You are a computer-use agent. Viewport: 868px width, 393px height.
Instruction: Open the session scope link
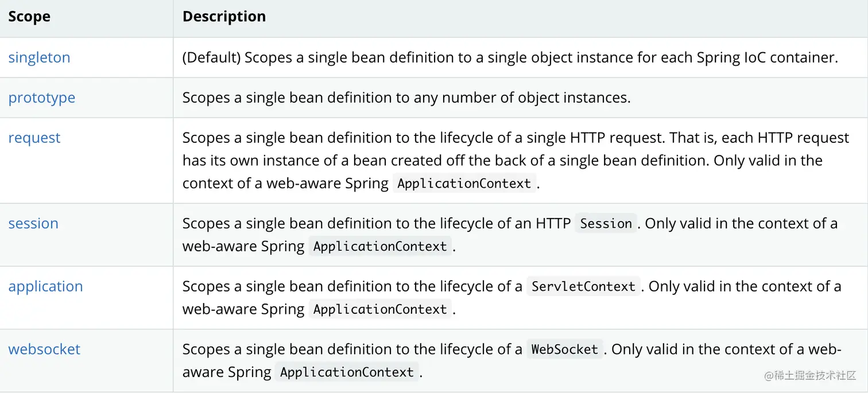coord(33,223)
